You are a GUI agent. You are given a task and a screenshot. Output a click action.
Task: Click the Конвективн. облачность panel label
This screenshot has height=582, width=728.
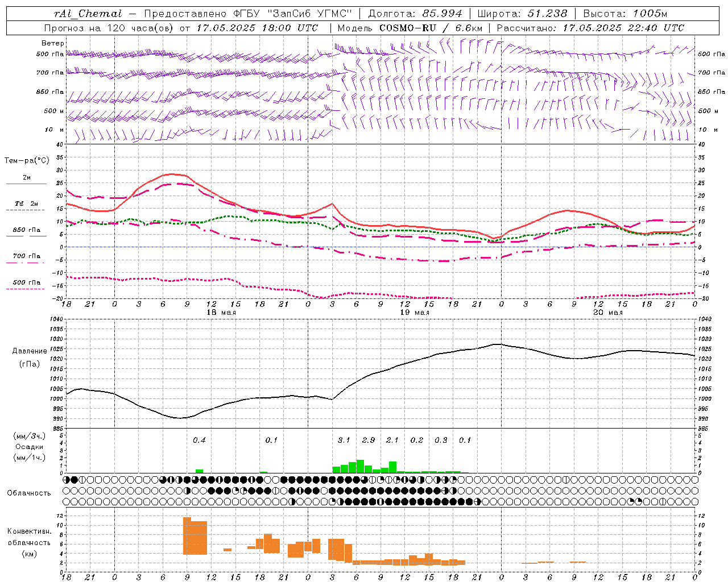pos(29,542)
